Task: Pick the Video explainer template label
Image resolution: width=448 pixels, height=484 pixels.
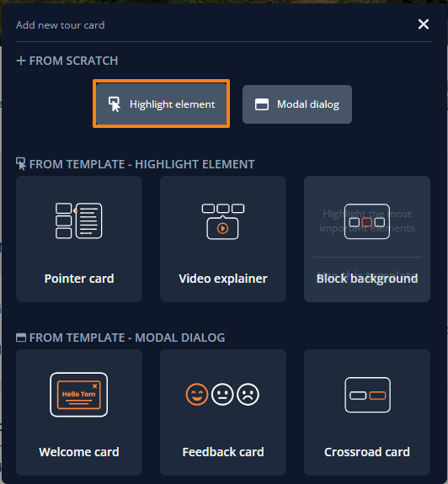Action: click(223, 279)
